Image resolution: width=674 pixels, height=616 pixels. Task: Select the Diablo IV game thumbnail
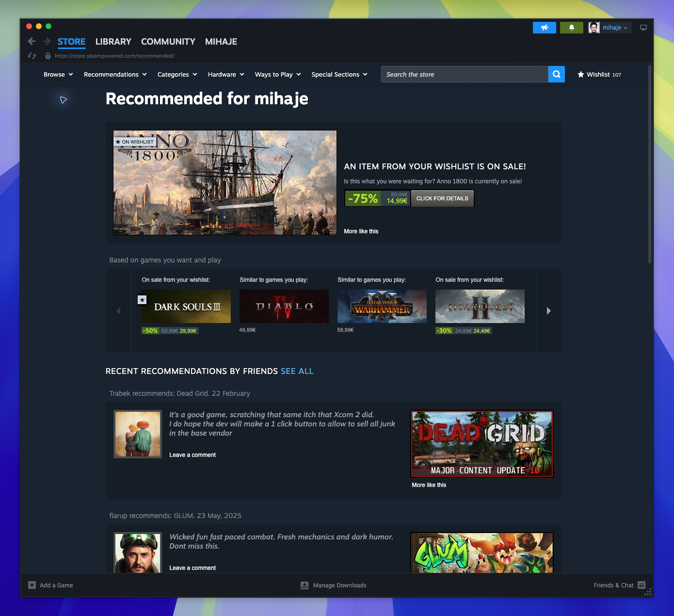(284, 306)
